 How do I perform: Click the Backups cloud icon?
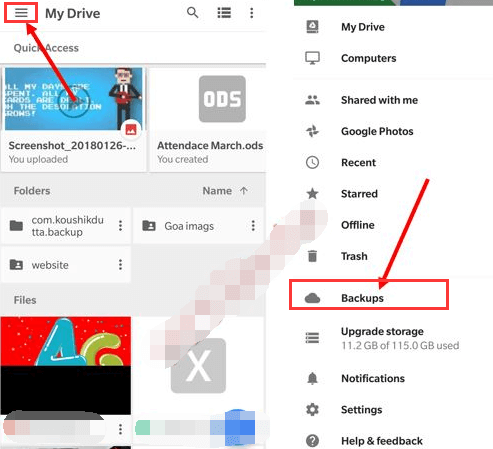point(312,298)
